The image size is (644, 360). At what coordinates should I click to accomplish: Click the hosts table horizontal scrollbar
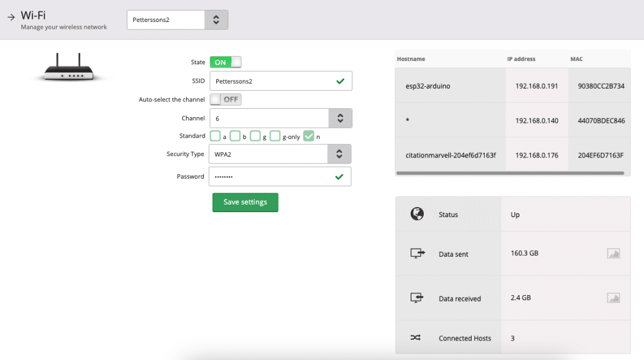509,172
